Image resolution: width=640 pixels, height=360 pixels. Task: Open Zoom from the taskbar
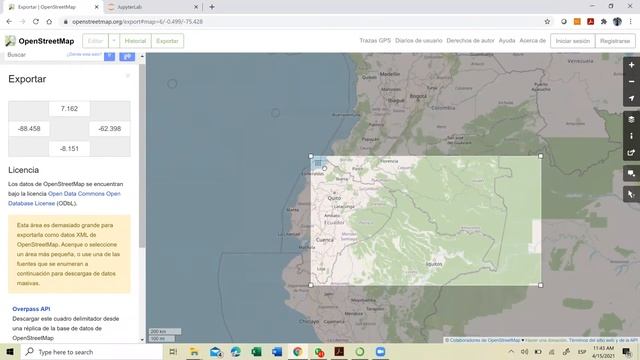click(x=380, y=352)
